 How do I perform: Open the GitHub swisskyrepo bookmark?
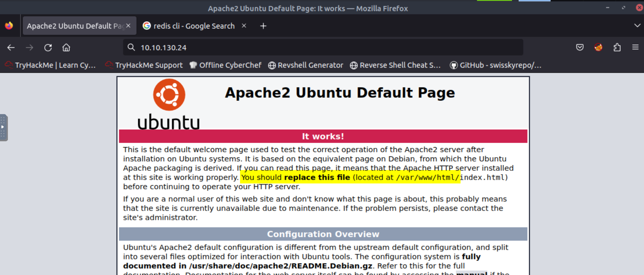496,65
